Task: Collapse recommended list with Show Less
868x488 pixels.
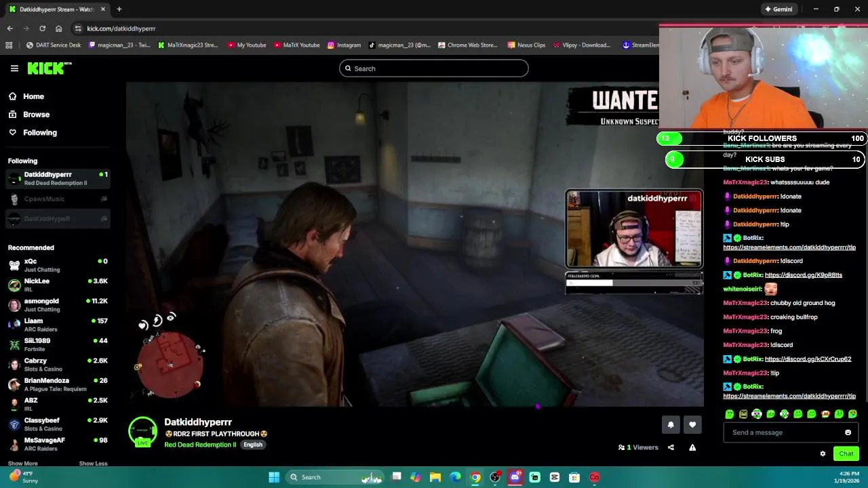Action: [x=93, y=464]
